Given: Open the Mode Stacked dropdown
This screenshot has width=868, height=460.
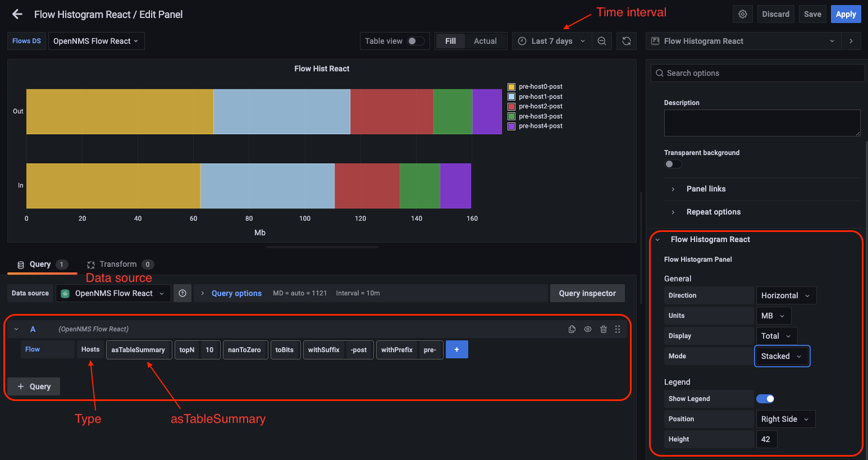Looking at the screenshot, I should tap(782, 356).
